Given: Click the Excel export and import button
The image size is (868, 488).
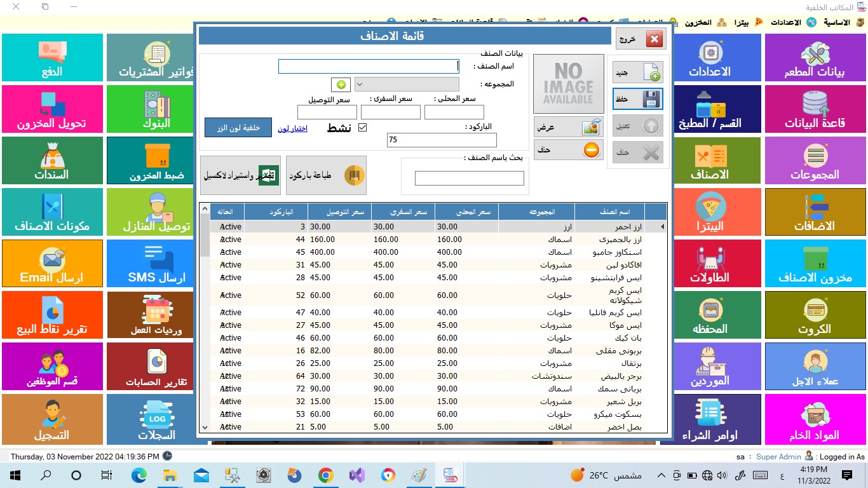Looking at the screenshot, I should pyautogui.click(x=240, y=175).
